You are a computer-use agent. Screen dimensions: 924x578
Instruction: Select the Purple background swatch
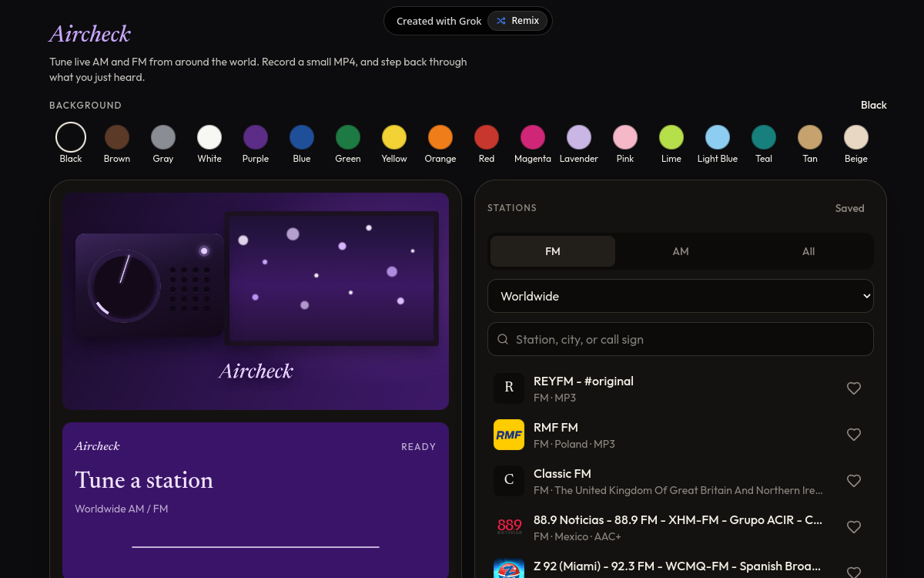click(x=256, y=137)
